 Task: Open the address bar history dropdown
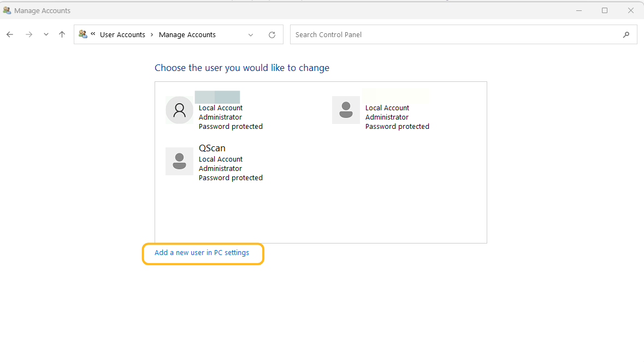coord(251,35)
